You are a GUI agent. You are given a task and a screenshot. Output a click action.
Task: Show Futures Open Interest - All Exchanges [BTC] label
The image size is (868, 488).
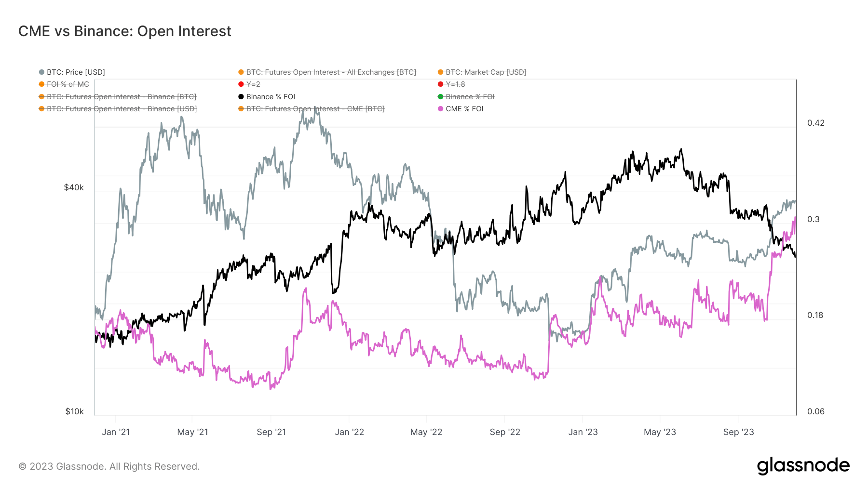tap(331, 72)
